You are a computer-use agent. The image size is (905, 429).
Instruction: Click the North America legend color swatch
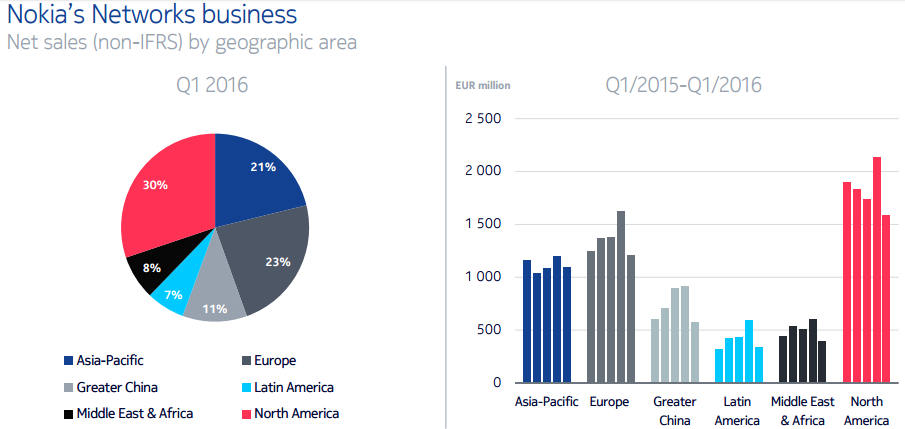[x=246, y=414]
